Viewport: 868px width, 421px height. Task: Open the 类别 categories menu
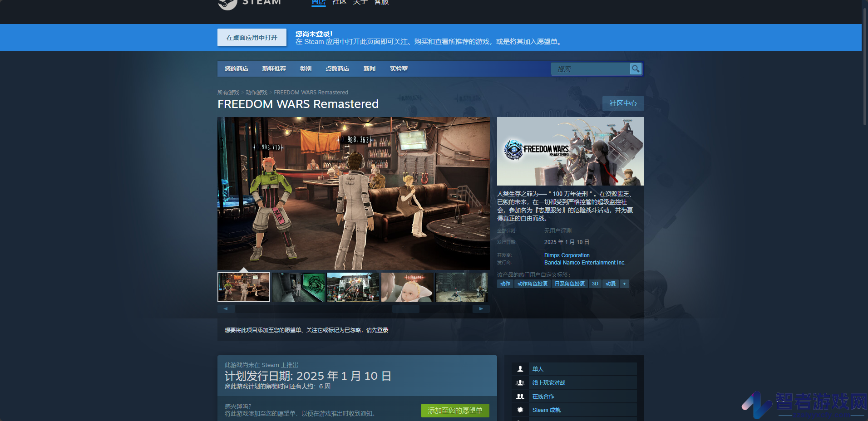coord(306,69)
